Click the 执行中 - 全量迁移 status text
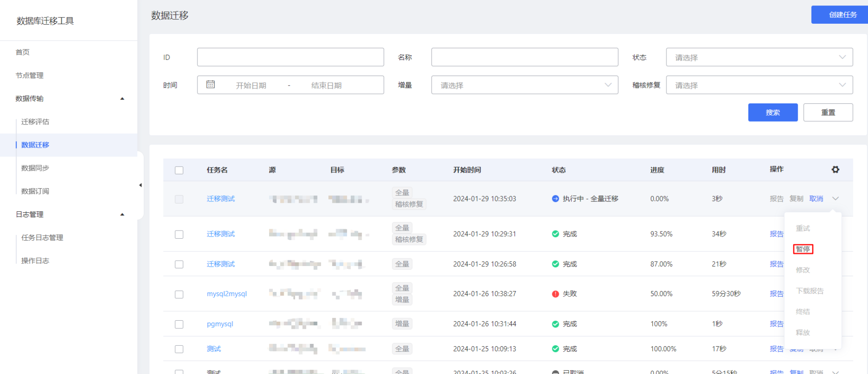The width and height of the screenshot is (868, 374). pyautogui.click(x=590, y=199)
